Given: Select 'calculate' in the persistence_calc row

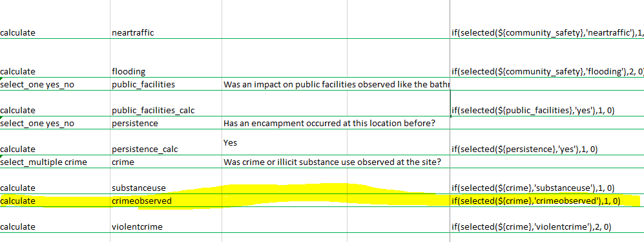Looking at the screenshot, I should tap(17, 149).
